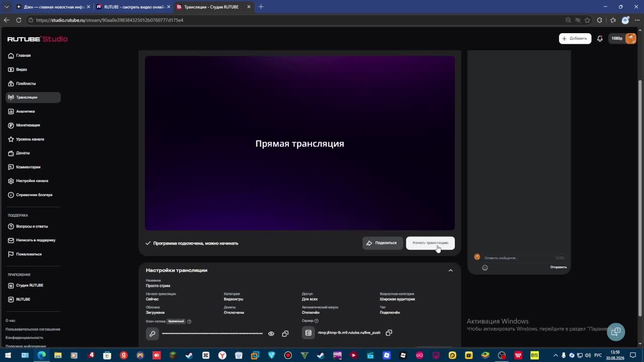Reload the page
This screenshot has width=644, height=362.
pyautogui.click(x=19, y=20)
